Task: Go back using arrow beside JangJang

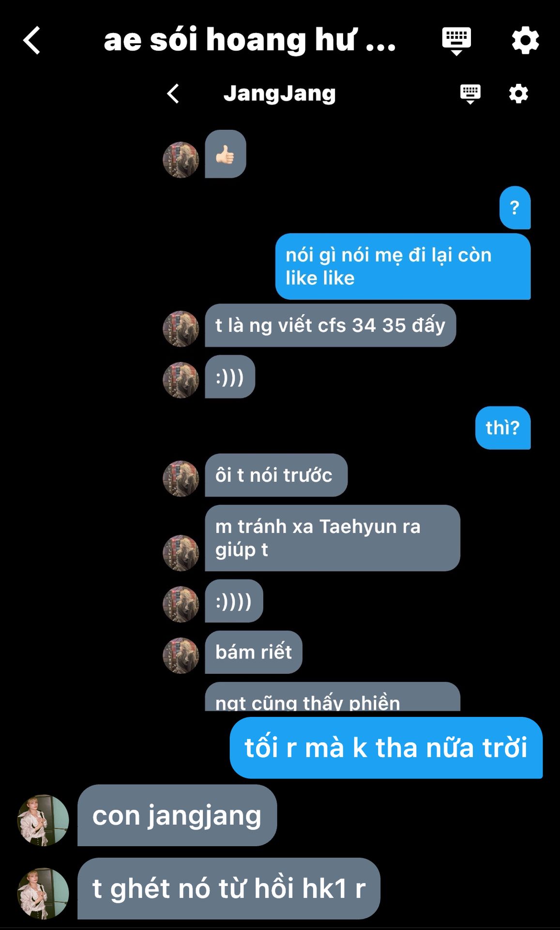Action: (173, 93)
